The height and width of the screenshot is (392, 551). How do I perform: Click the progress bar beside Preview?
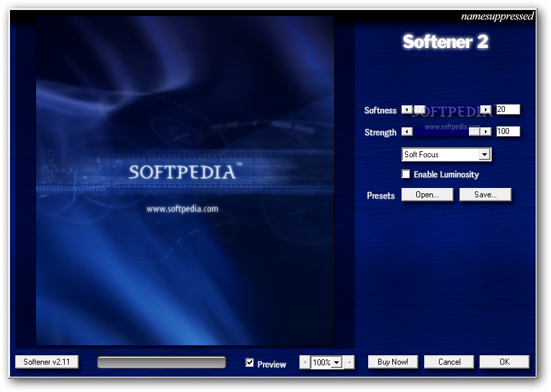point(161,362)
